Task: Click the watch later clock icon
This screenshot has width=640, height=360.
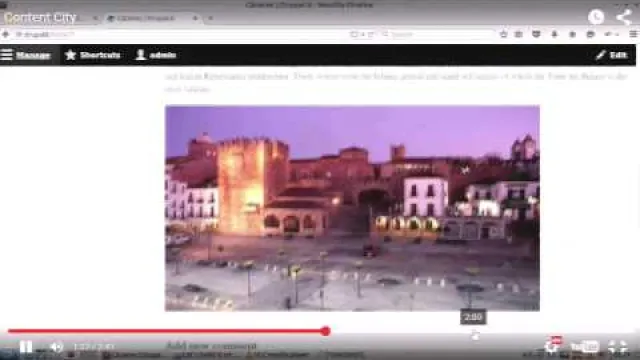Action: (x=596, y=17)
